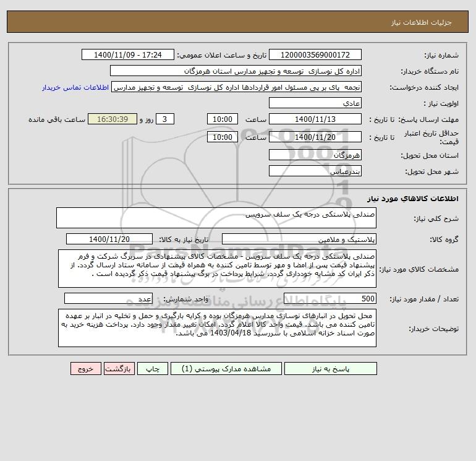
Task: Click label 'استان محل تحویل:'
Action: (430, 155)
